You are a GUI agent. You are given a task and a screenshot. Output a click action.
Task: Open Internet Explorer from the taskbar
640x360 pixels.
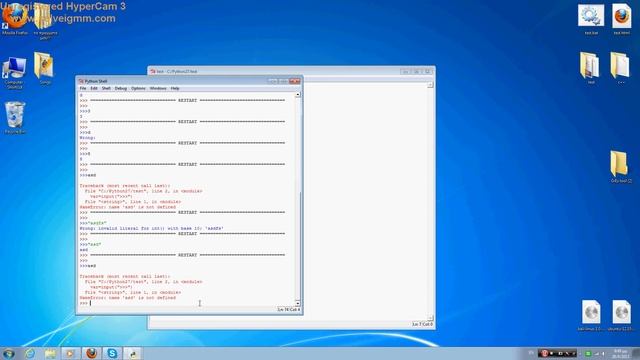tap(30, 353)
